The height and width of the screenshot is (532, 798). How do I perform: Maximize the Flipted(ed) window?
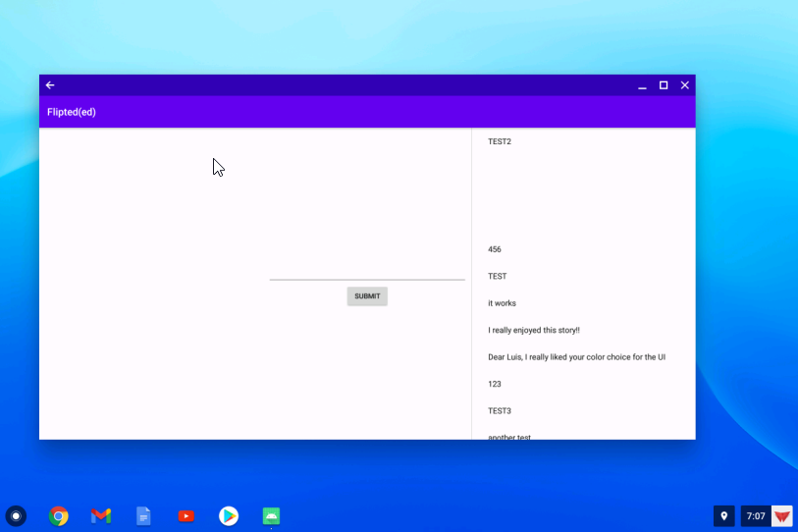tap(664, 85)
